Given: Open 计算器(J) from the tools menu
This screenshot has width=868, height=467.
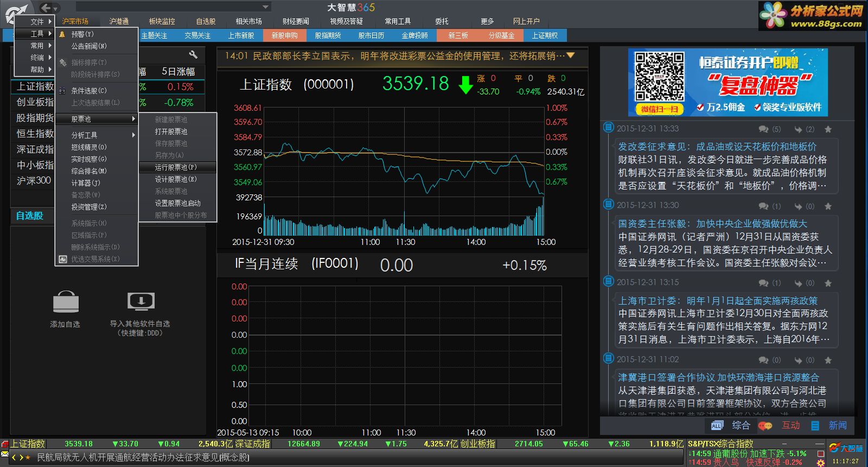Looking at the screenshot, I should (97, 183).
